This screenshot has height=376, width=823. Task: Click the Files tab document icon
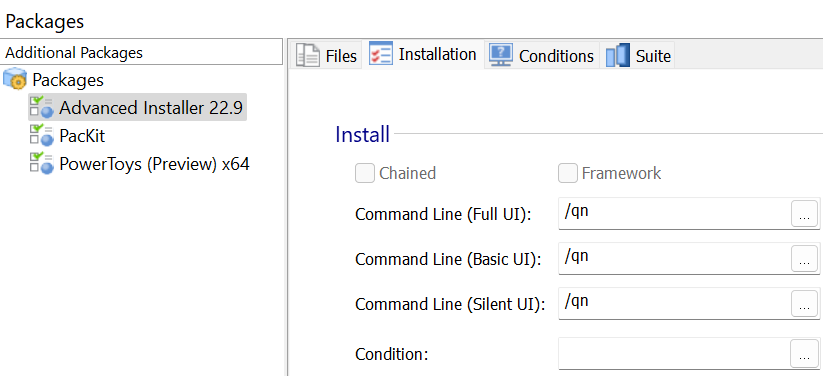click(308, 55)
